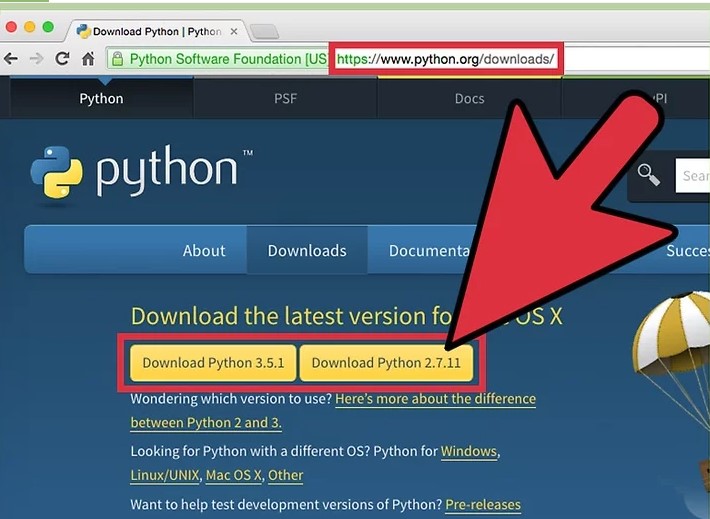Open the browser home icon
The image size is (710, 519).
(x=88, y=58)
